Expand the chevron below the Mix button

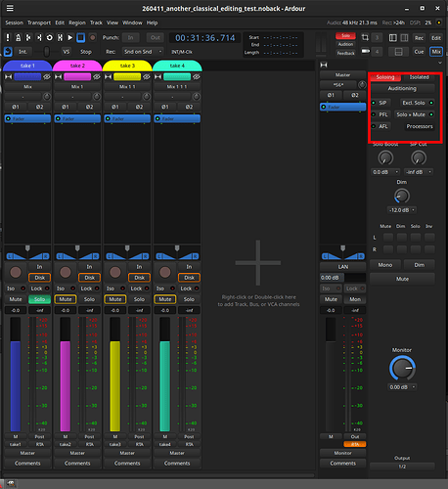coord(440,63)
